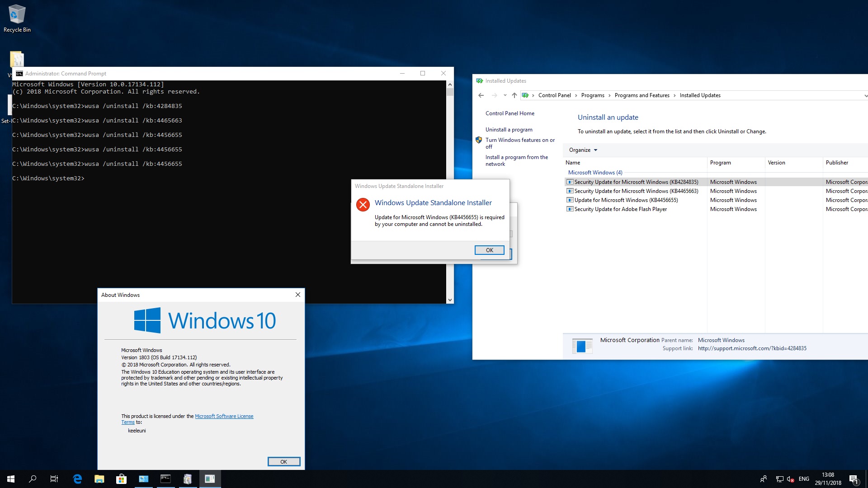Select Security Update KB4284835 row
The height and width of the screenshot is (488, 868).
click(717, 182)
